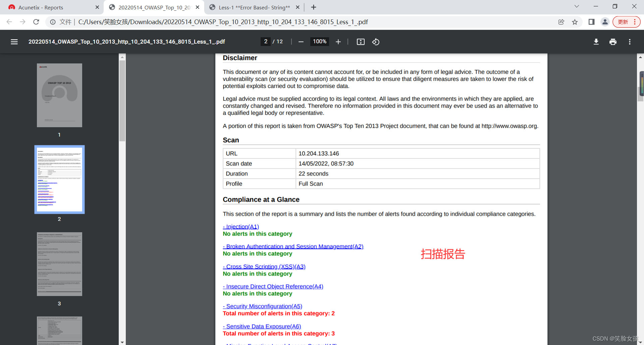
Task: Click 'Total number of alerts in this category: 2'
Action: click(279, 313)
